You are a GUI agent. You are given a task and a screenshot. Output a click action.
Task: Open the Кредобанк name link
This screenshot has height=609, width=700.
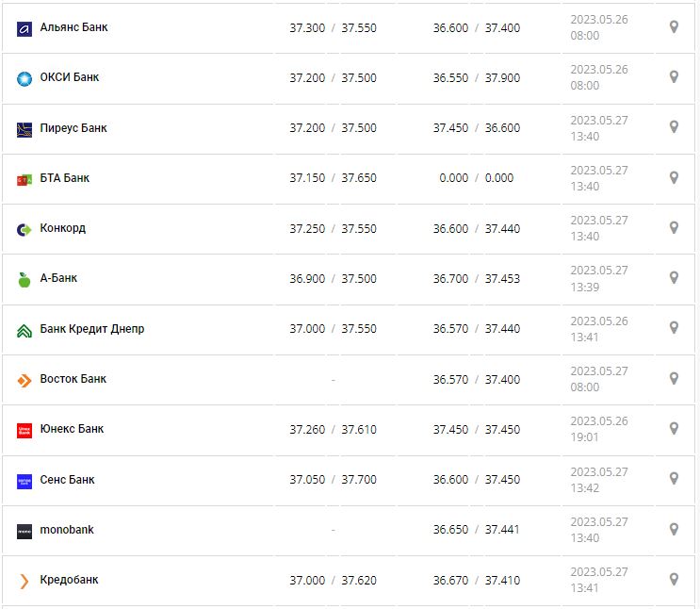pyautogui.click(x=69, y=580)
